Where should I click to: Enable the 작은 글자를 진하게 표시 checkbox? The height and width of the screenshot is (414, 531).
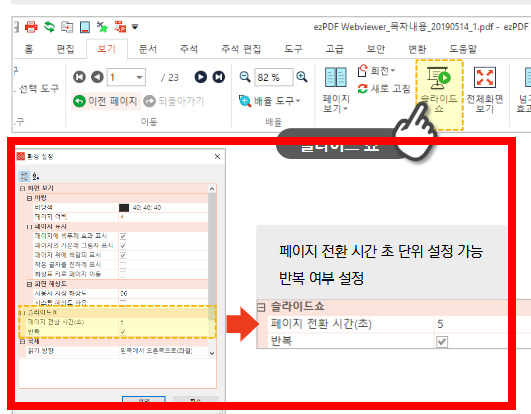tap(123, 264)
